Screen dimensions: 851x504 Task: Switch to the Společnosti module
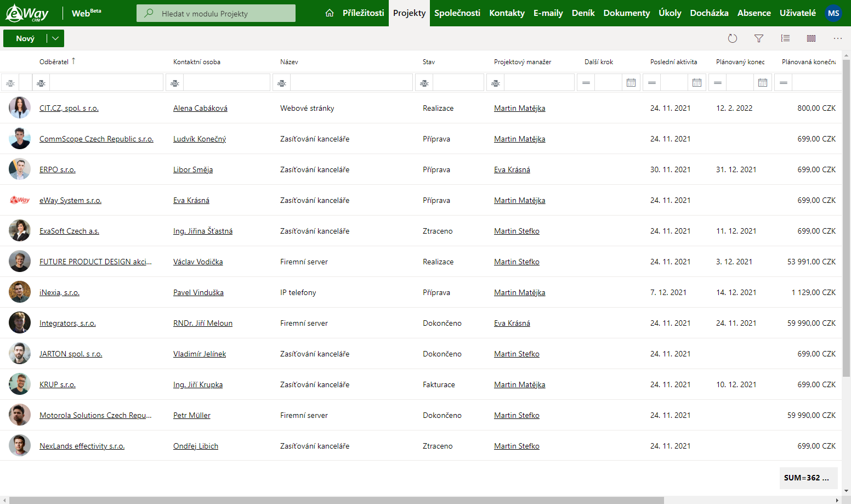coord(457,13)
